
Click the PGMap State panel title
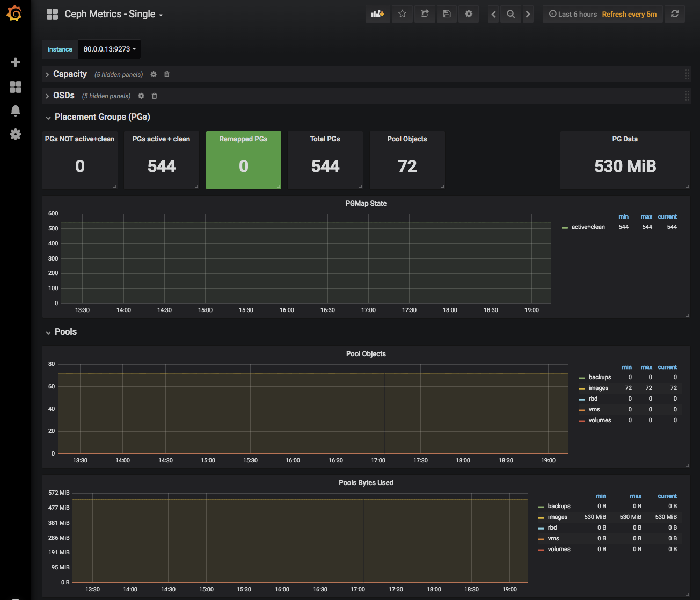(366, 204)
